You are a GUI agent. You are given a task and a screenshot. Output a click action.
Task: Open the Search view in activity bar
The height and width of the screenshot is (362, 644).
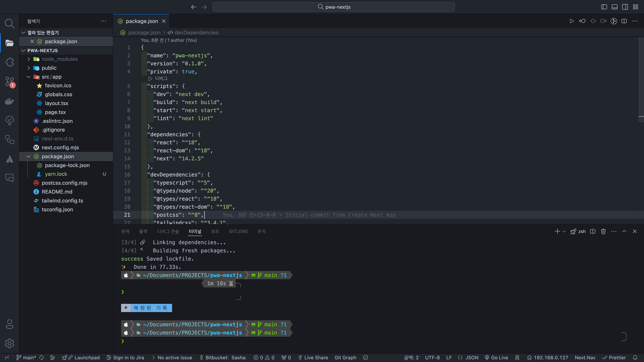click(10, 23)
